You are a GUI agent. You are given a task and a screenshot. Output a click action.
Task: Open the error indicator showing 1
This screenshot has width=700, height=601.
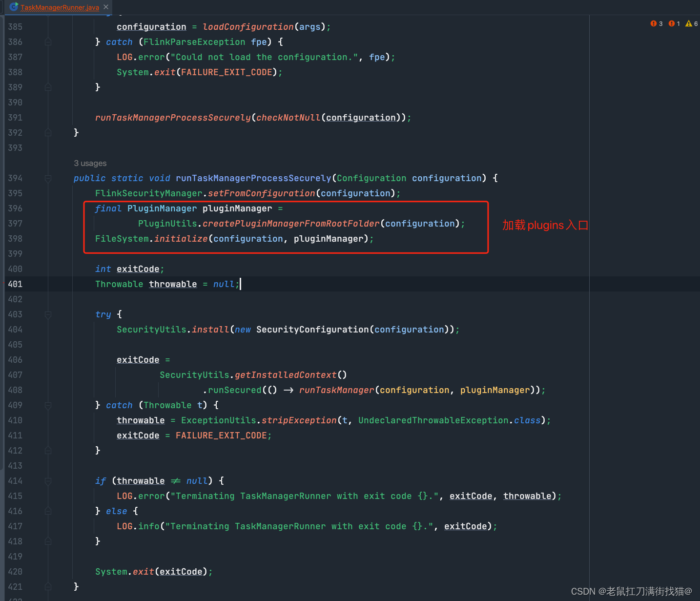tap(674, 23)
